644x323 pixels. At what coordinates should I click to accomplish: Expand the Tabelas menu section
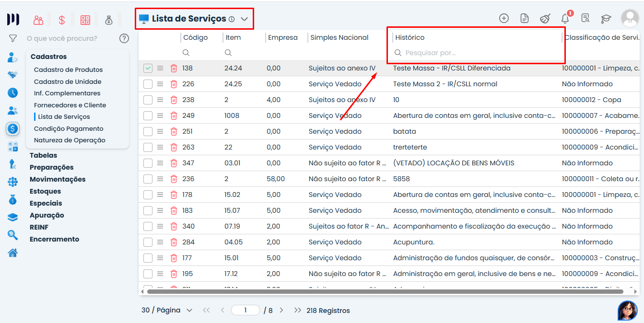43,156
